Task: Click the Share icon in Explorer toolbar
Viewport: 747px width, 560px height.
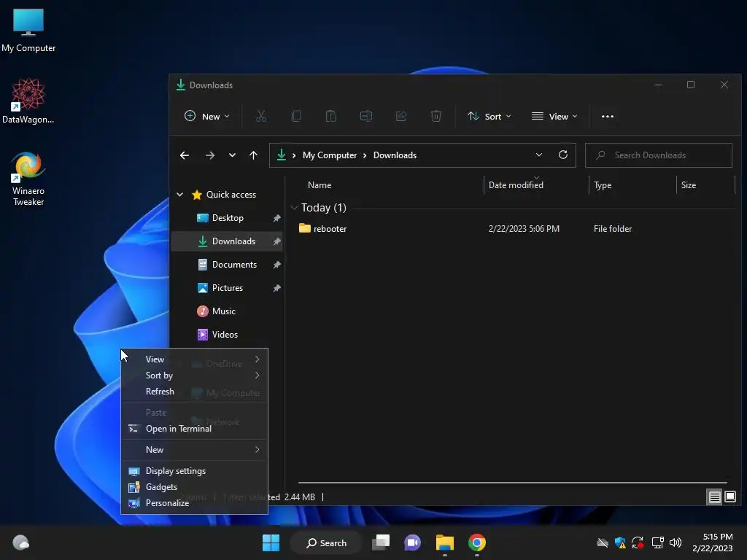Action: (401, 116)
